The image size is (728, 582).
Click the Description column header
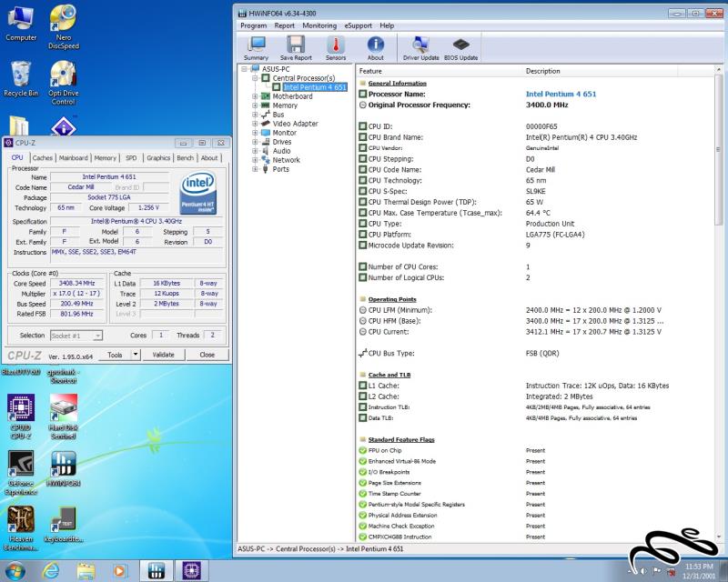pos(600,71)
